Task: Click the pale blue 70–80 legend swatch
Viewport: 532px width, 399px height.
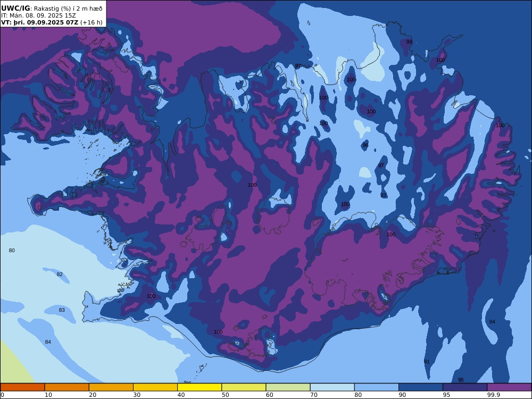Action: click(x=332, y=387)
